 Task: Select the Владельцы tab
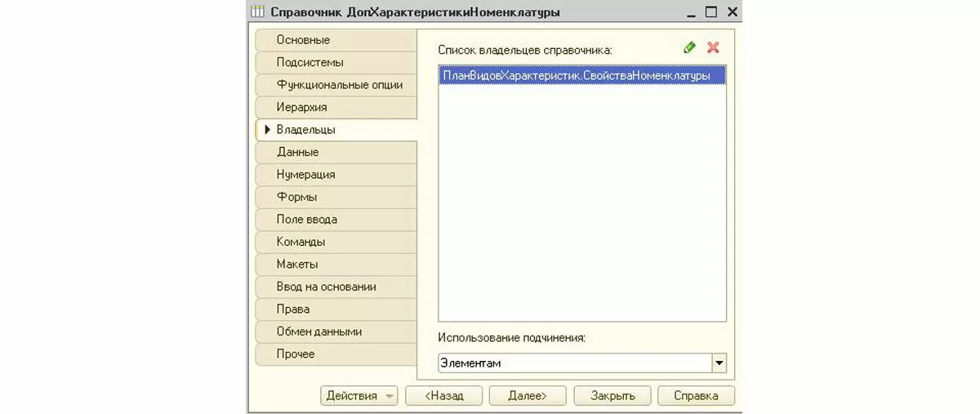click(336, 130)
